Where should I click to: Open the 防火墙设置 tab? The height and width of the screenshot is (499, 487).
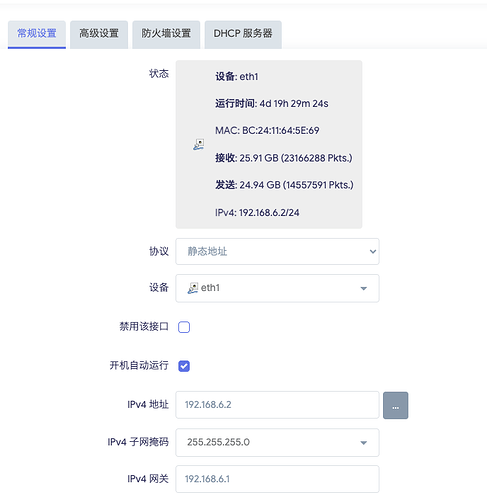pos(166,34)
